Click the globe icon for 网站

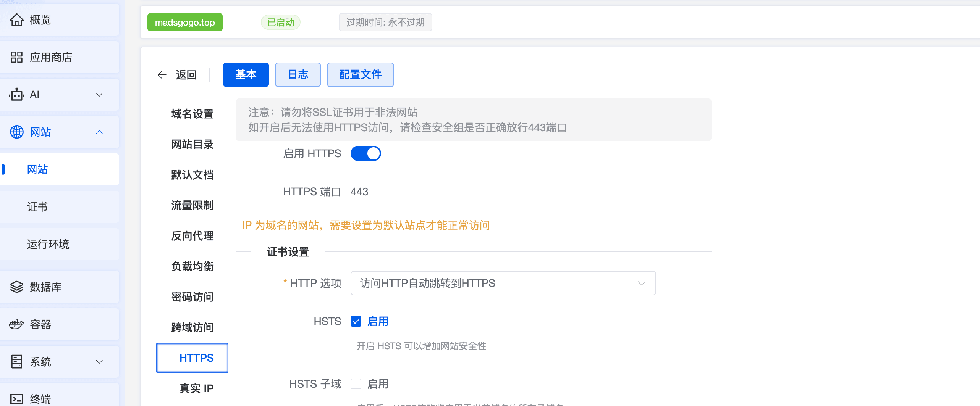(x=16, y=132)
